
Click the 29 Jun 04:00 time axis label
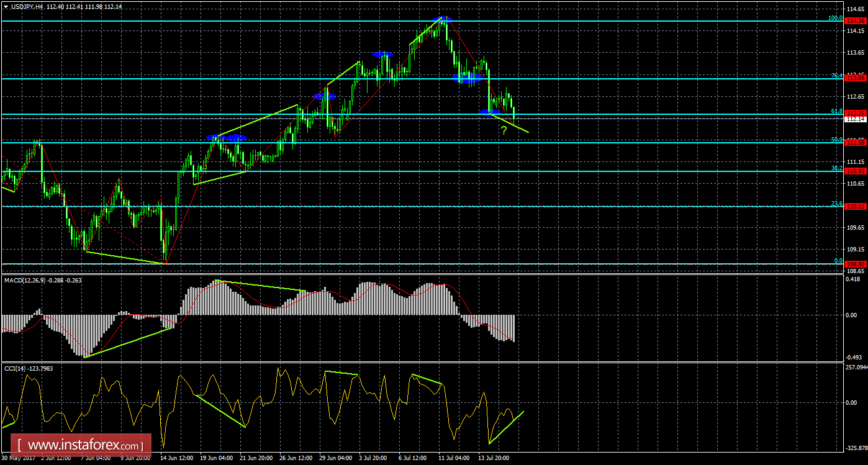[x=337, y=458]
